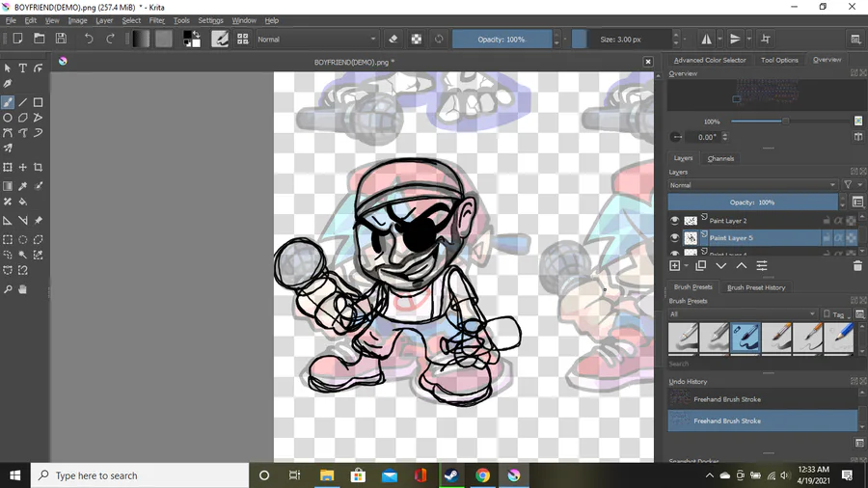Select the Ellipse tool in toolbox
This screenshot has width=868, height=488.
coord(8,118)
